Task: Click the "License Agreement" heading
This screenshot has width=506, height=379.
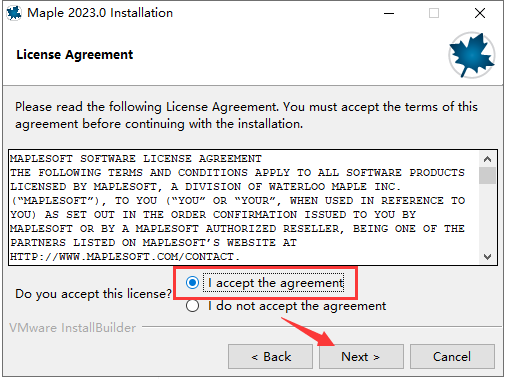Action: [75, 55]
